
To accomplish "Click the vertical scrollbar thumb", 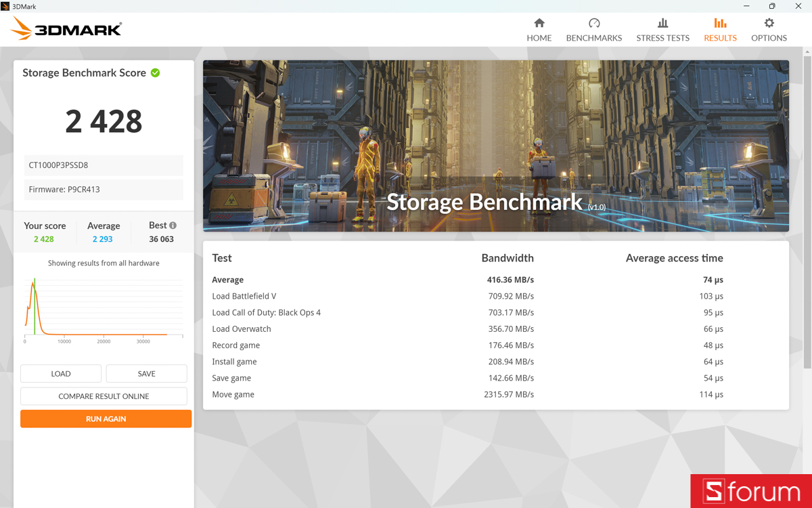I will pos(807,212).
